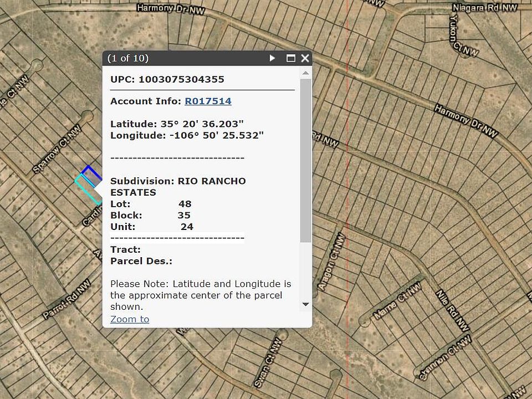
Task: Open account info link R017514
Action: [208, 101]
